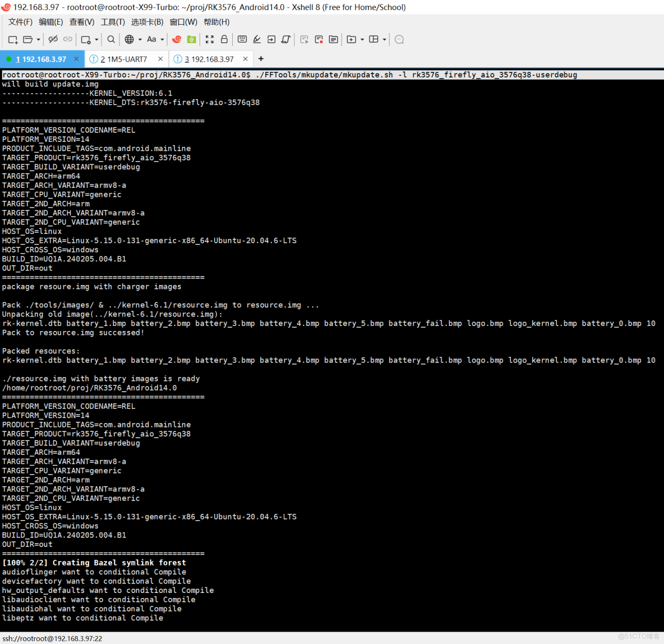Launch Xftp green icon
This screenshot has width=664, height=644.
[x=191, y=39]
